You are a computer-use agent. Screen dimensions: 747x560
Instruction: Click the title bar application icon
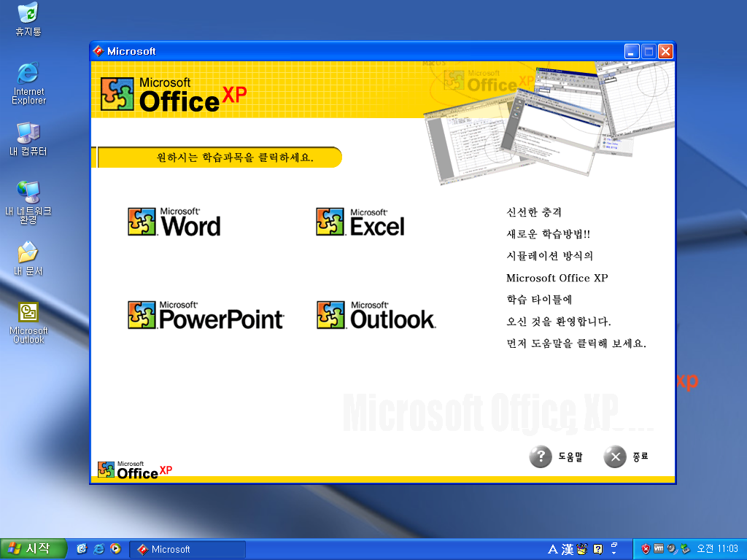98,51
